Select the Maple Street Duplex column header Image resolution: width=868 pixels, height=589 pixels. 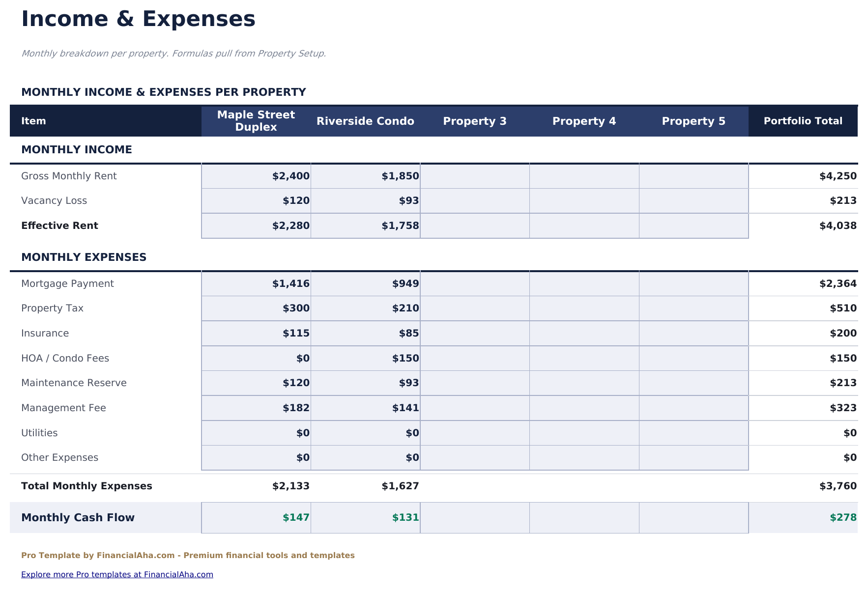click(x=256, y=121)
